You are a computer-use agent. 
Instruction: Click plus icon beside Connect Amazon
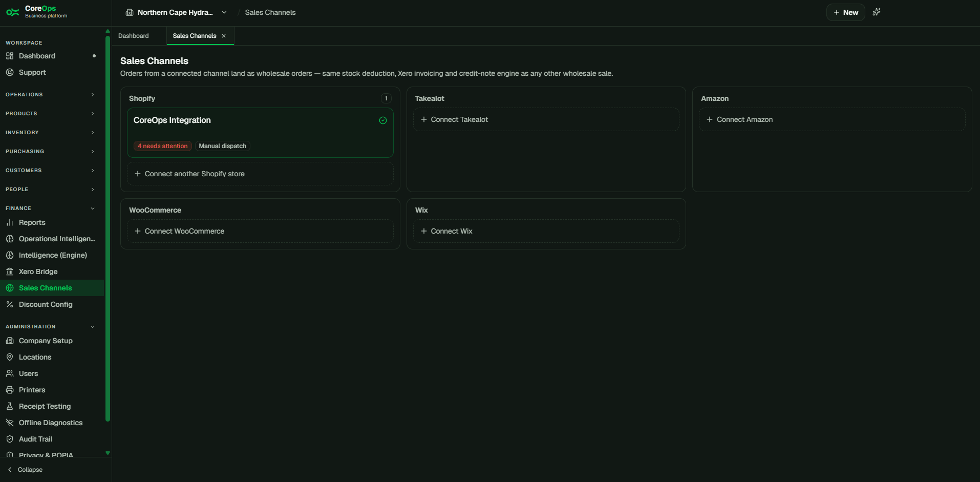710,119
